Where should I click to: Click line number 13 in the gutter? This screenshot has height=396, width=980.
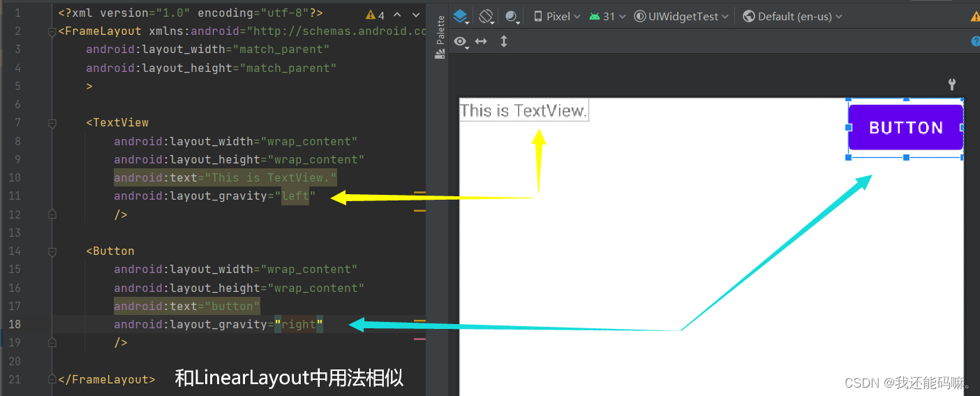14,233
